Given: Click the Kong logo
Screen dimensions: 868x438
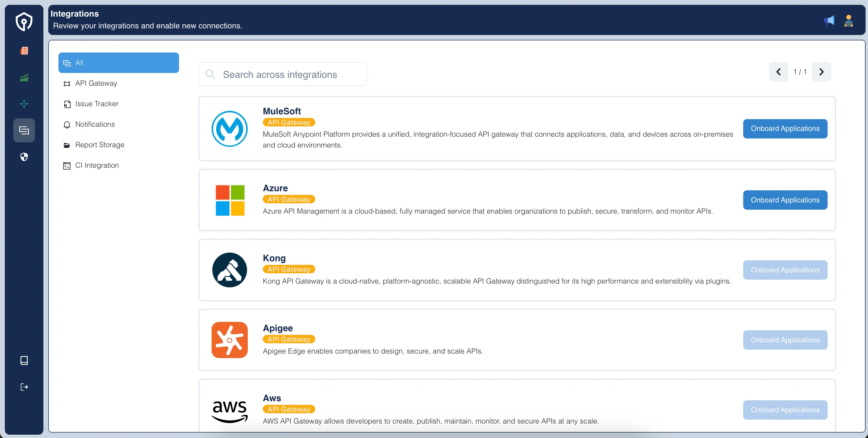Looking at the screenshot, I should [229, 270].
